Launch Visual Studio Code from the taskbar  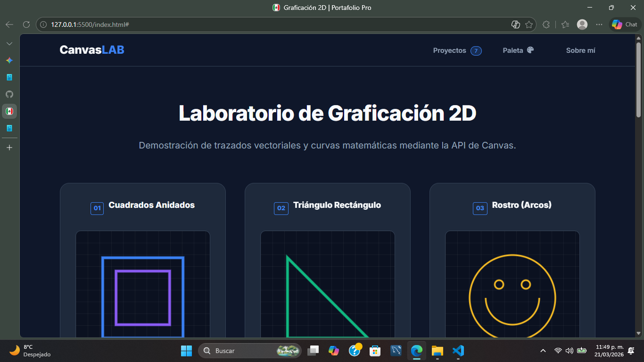[458, 351]
